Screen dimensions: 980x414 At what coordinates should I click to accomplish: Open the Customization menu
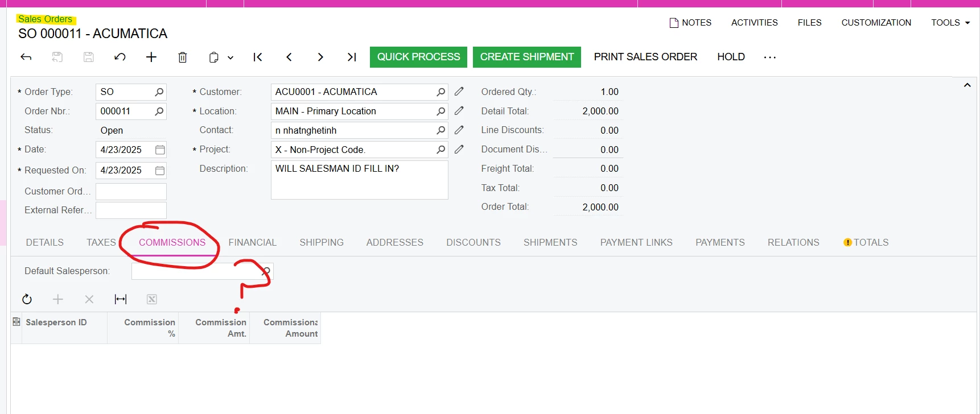point(876,23)
